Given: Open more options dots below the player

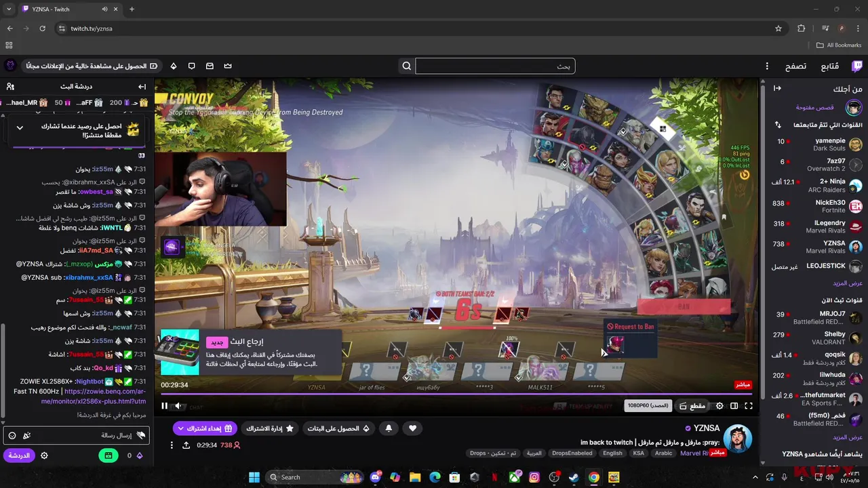Looking at the screenshot, I should [172, 445].
